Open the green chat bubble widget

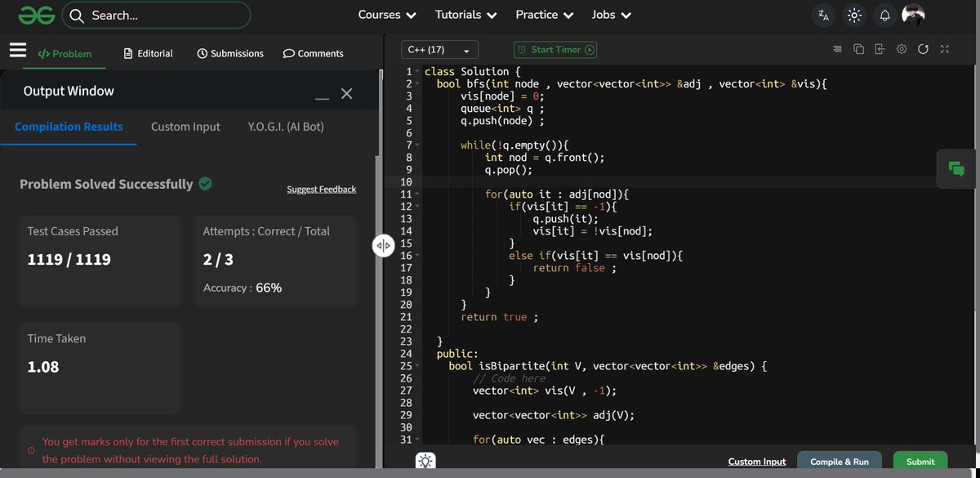(956, 168)
